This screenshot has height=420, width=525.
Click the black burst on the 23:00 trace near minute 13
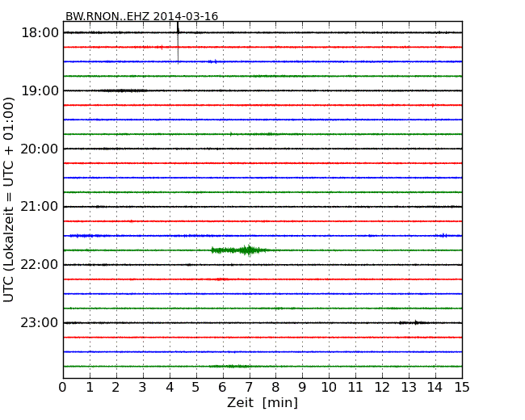pyautogui.click(x=414, y=322)
